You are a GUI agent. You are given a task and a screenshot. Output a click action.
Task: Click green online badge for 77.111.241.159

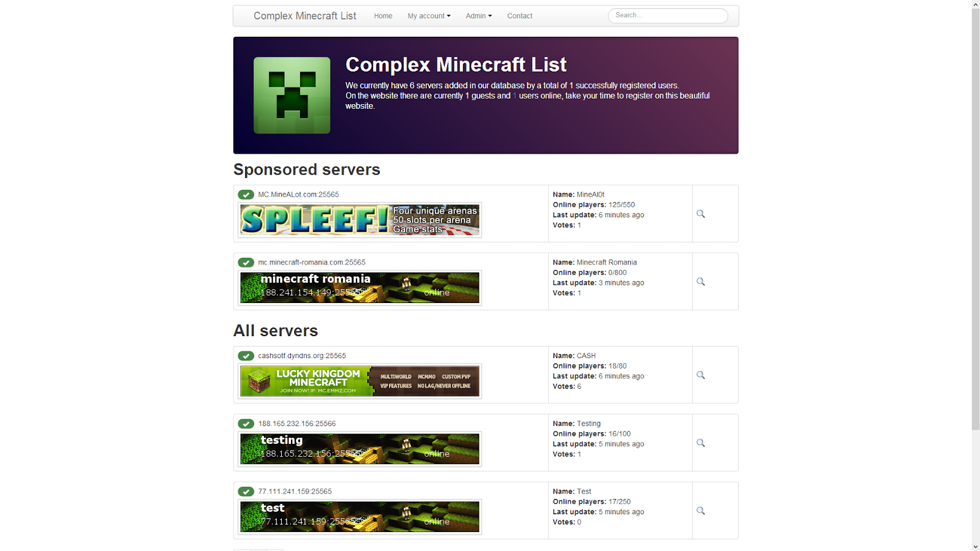click(246, 492)
